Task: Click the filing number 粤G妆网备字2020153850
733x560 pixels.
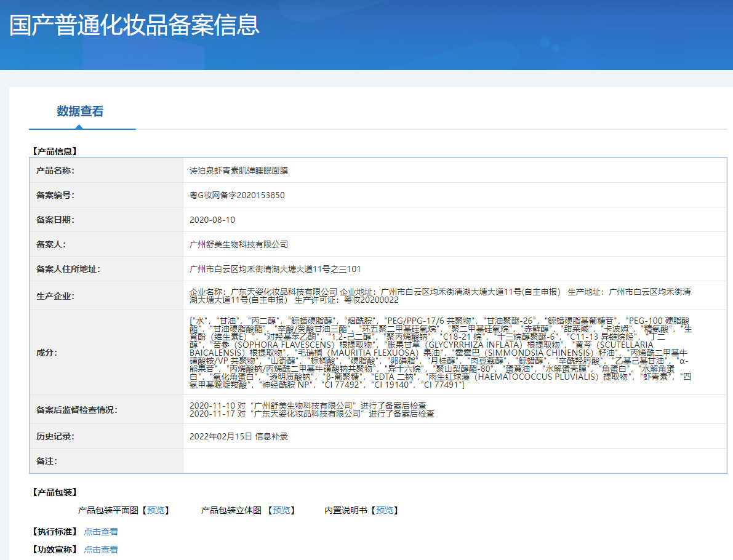Action: coord(237,195)
